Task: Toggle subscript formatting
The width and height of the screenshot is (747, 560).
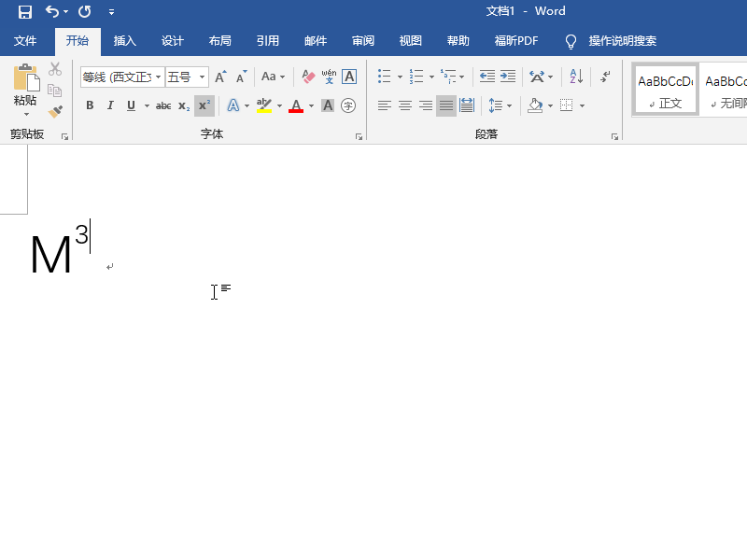Action: pyautogui.click(x=184, y=105)
